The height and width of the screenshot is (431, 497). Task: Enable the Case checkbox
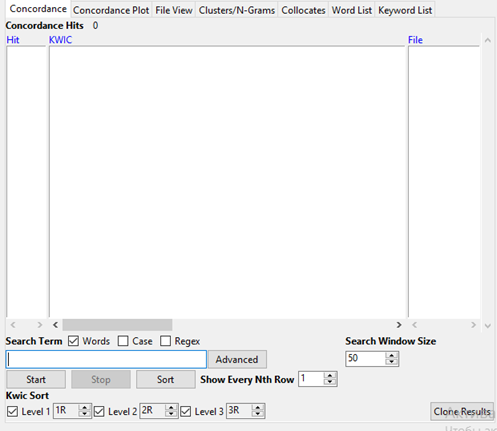[123, 341]
